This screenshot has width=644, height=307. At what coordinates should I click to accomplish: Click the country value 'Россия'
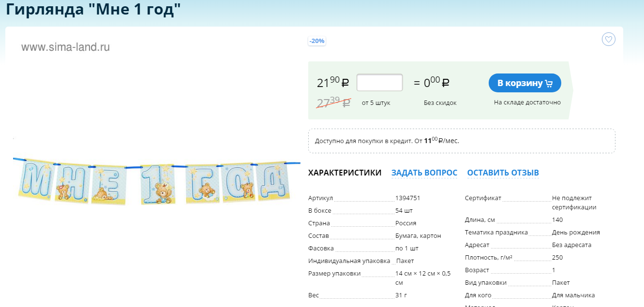(x=405, y=223)
